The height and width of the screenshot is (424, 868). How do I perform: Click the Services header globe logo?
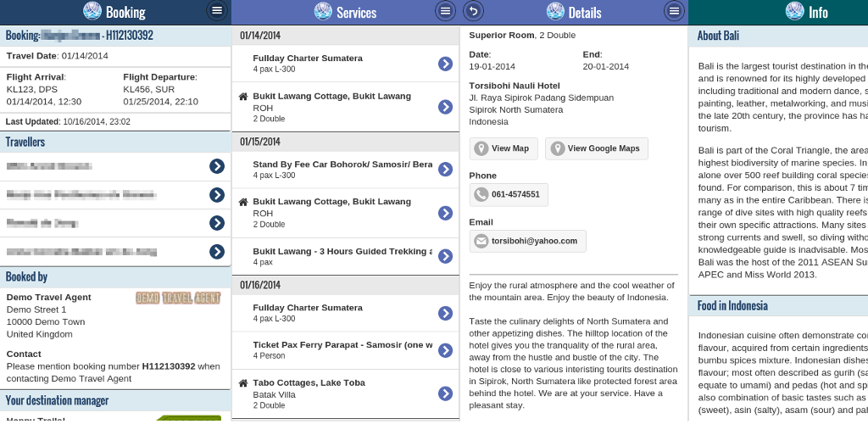323,11
